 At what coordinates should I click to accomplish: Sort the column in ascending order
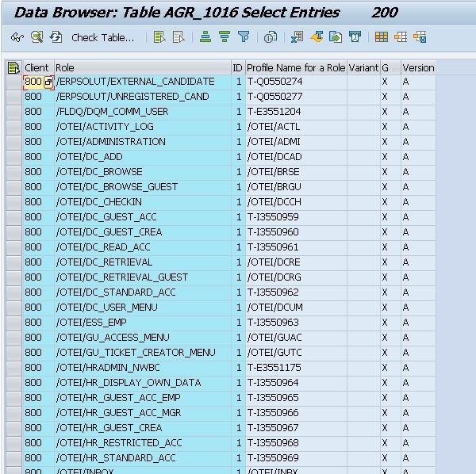(x=205, y=37)
